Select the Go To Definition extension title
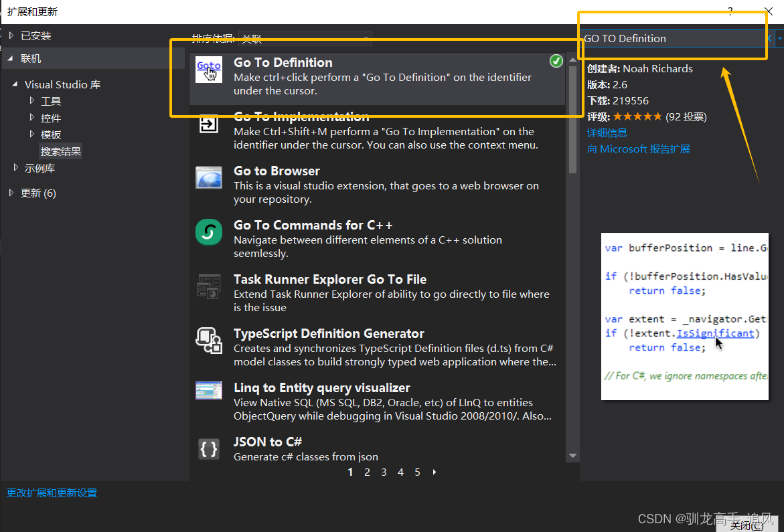This screenshot has height=532, width=784. point(283,62)
